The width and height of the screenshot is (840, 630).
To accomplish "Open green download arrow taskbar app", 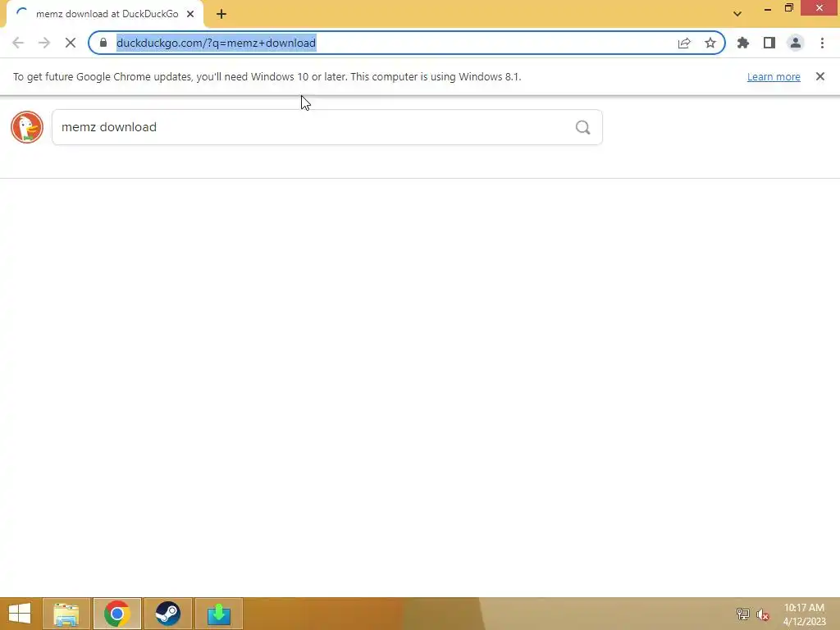I will (218, 614).
